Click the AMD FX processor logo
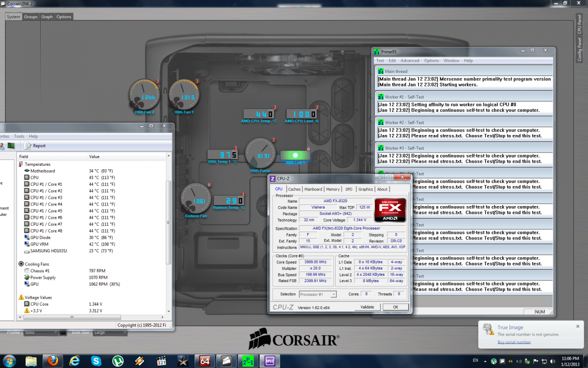The width and height of the screenshot is (588, 368). pos(390,211)
